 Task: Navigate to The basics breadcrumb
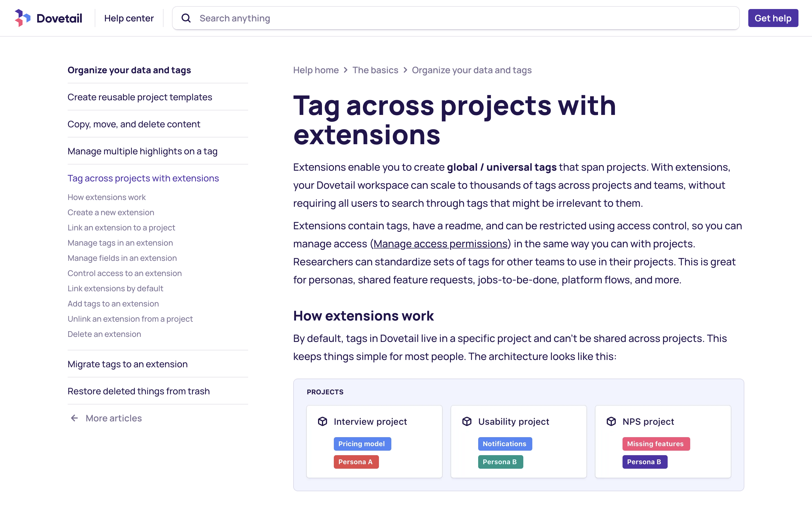tap(375, 70)
